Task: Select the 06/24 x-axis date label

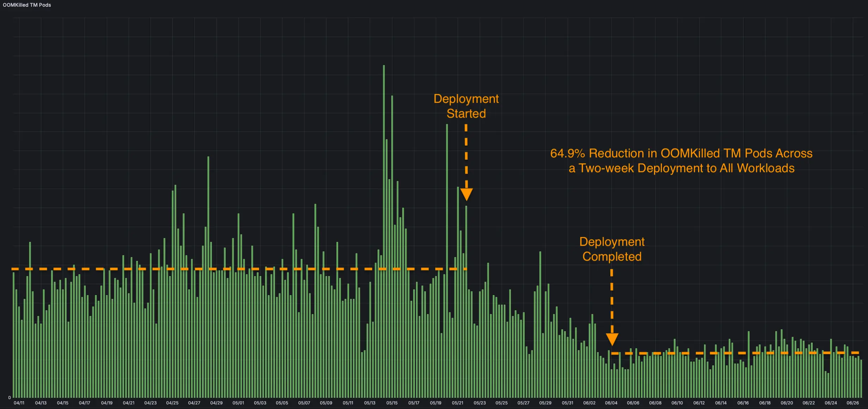Action: pos(831,403)
